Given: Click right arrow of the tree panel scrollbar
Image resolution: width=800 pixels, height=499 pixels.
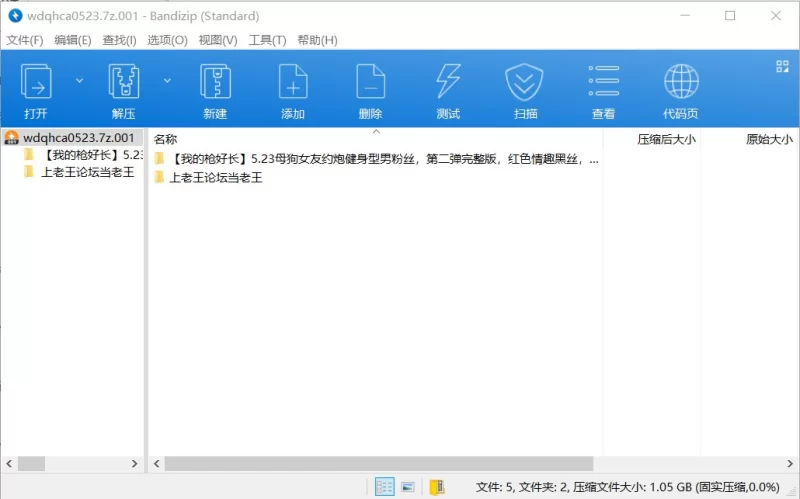Looking at the screenshot, I should 135,463.
